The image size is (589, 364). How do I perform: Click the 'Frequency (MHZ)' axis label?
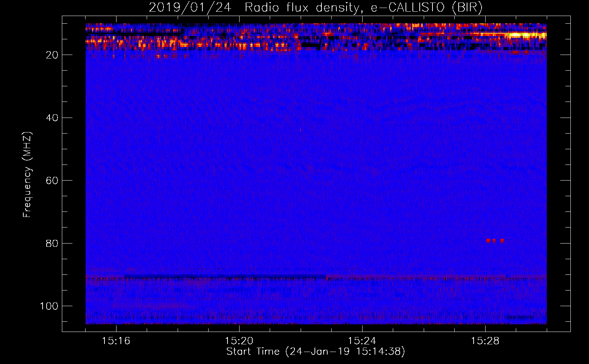28,175
